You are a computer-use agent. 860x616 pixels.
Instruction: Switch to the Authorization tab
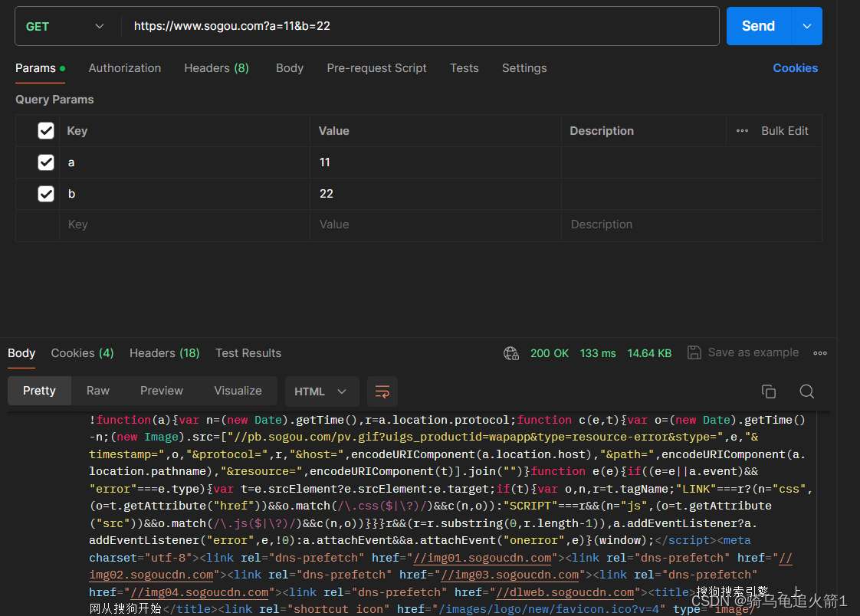point(125,68)
